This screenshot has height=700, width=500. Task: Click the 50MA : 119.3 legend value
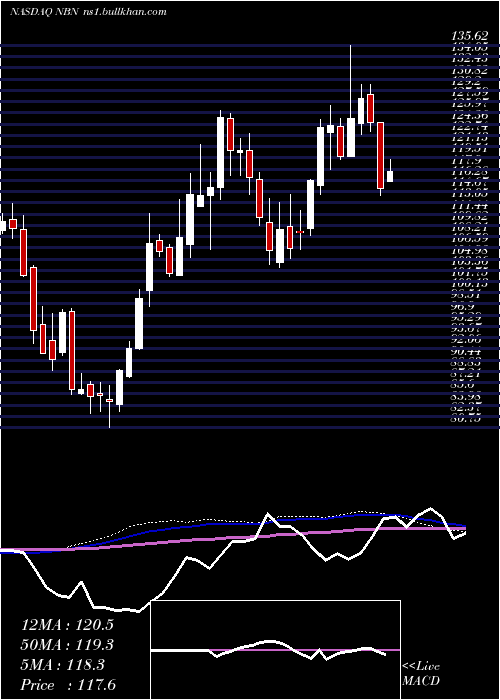[67, 645]
